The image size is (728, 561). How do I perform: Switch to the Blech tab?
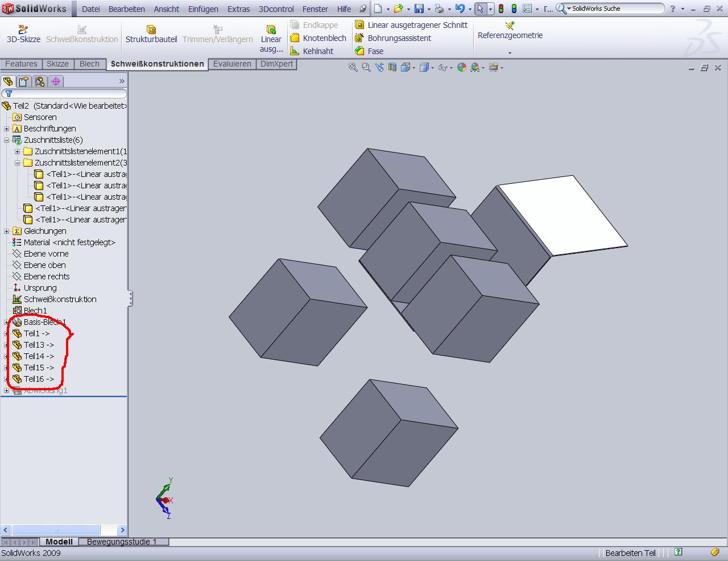coord(89,64)
